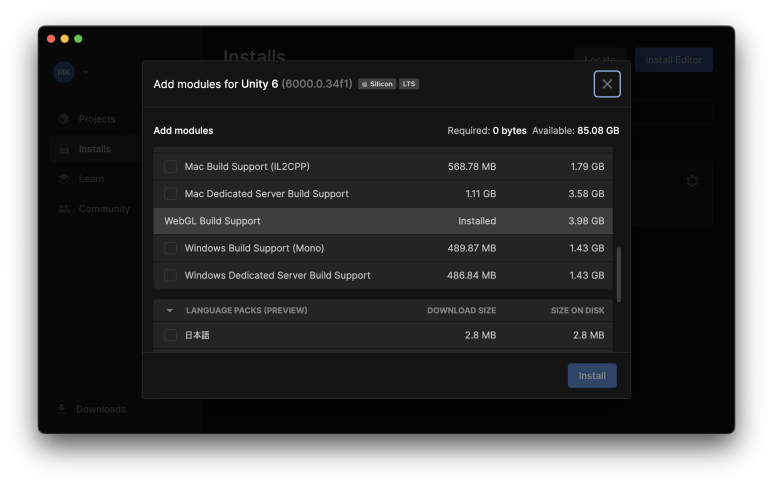The height and width of the screenshot is (484, 773).
Task: Click the 486.84 MB value
Action: pos(471,275)
